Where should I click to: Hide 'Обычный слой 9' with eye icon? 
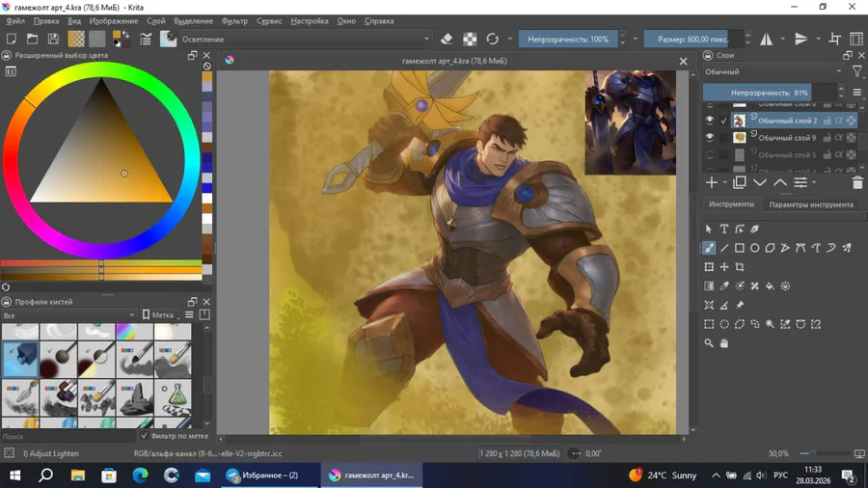(x=710, y=138)
